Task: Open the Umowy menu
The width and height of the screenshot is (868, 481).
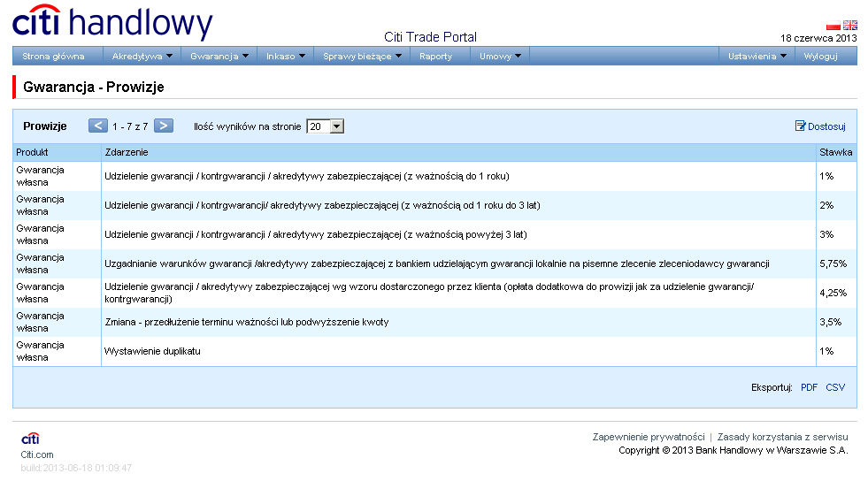Action: (x=500, y=57)
